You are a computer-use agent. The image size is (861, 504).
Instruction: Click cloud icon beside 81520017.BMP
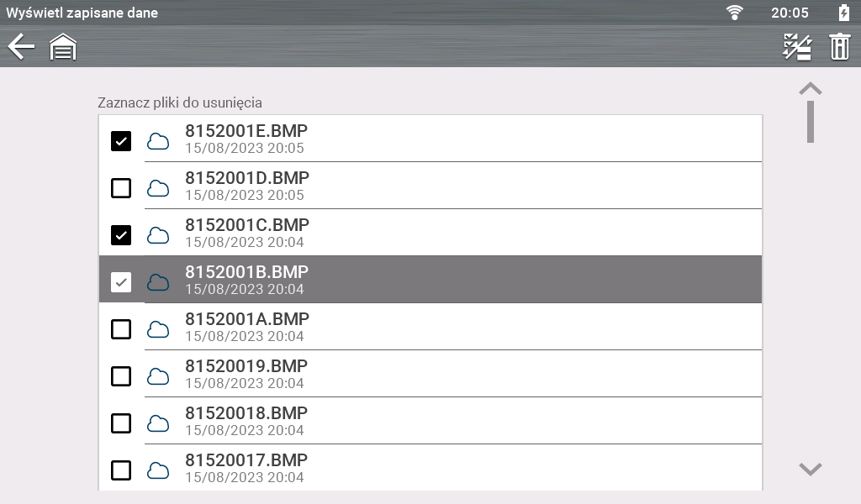pyautogui.click(x=158, y=470)
